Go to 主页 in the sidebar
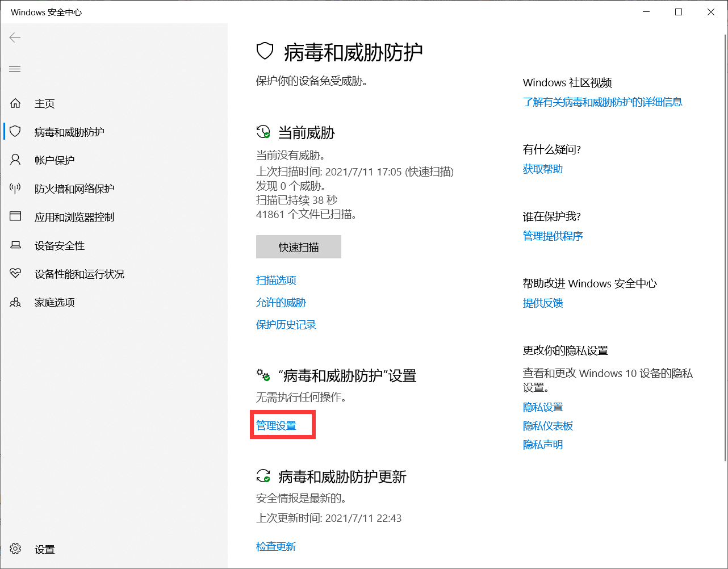The image size is (728, 569). point(45,103)
